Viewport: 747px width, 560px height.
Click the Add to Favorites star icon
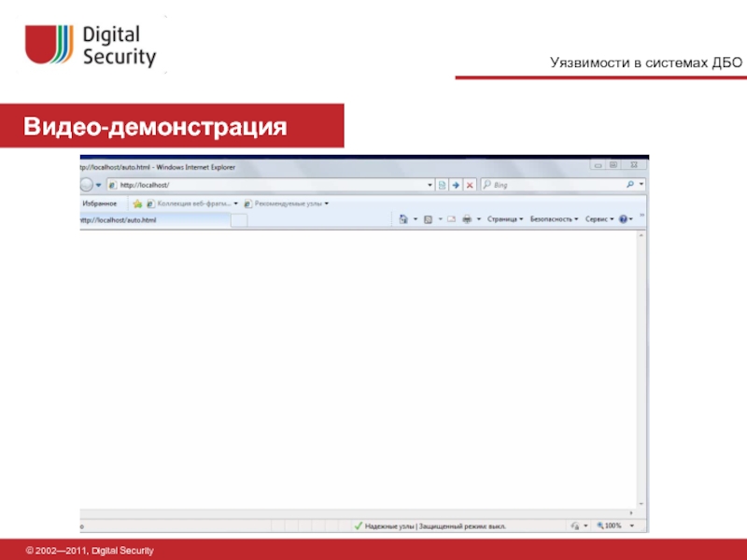[x=137, y=203]
